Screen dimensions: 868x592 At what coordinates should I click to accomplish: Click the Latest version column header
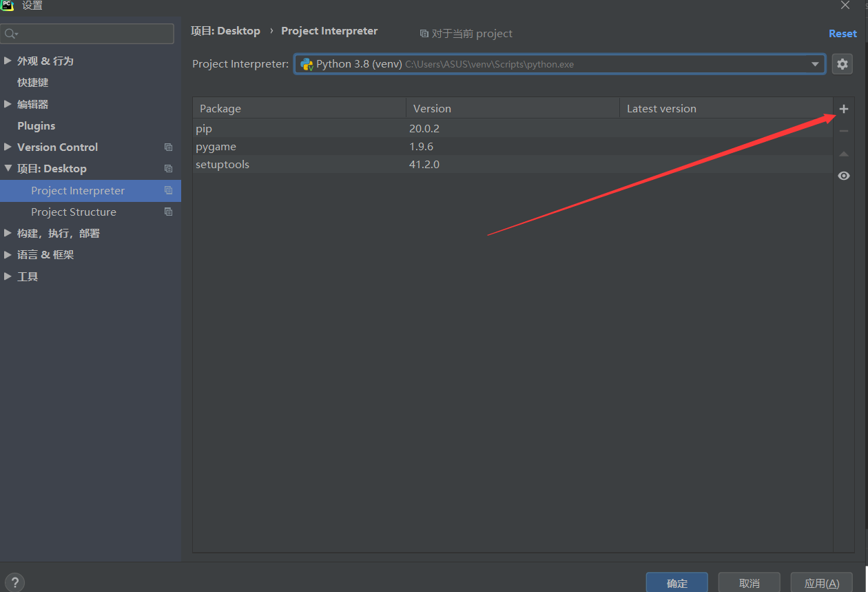(726, 108)
